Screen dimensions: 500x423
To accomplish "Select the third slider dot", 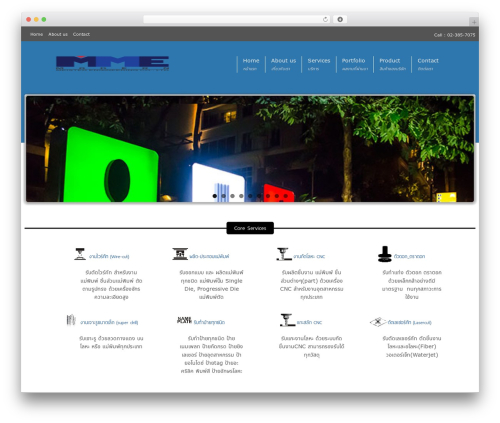I will pyautogui.click(x=233, y=196).
